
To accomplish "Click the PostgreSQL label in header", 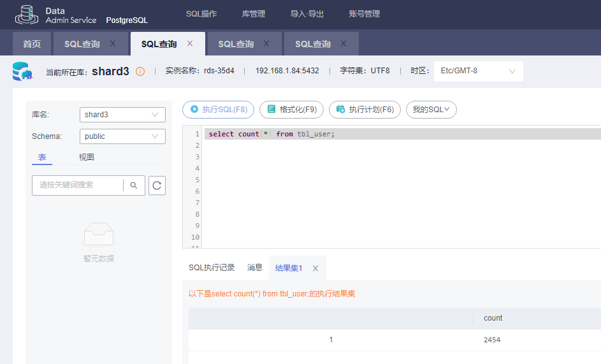I will click(x=127, y=20).
